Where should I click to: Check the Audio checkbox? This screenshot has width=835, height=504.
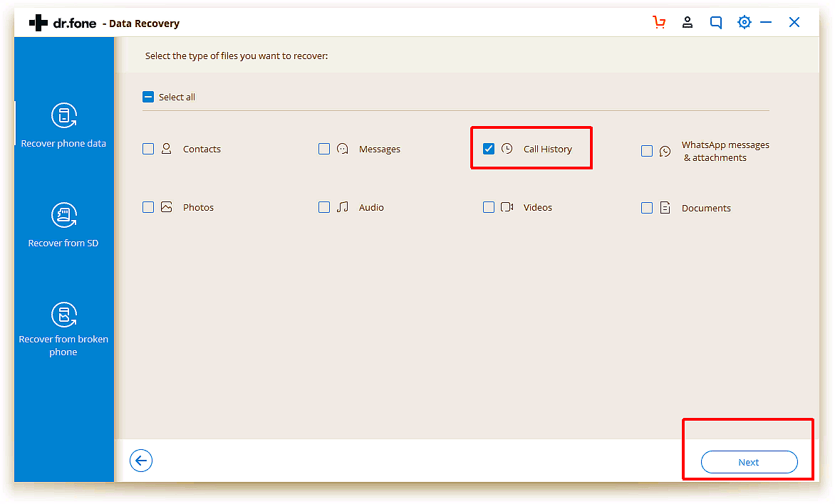(x=324, y=207)
